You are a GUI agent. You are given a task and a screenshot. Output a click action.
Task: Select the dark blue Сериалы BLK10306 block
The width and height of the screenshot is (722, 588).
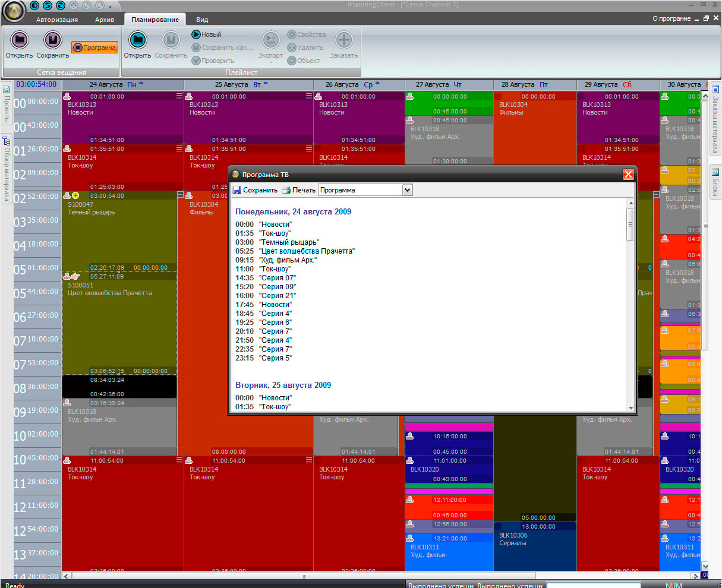pos(535,546)
